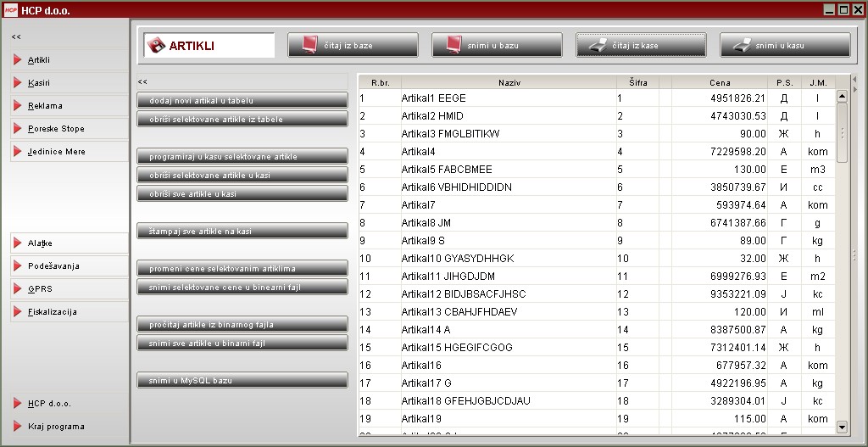Click the cash register icon on 'čitaj iz kase'

click(598, 45)
